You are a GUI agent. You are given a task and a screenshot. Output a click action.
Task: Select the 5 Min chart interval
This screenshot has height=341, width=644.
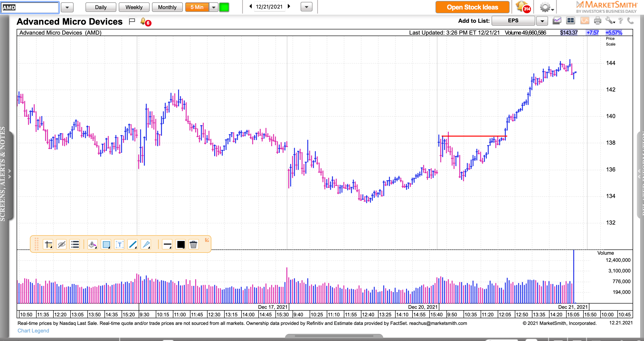click(197, 7)
